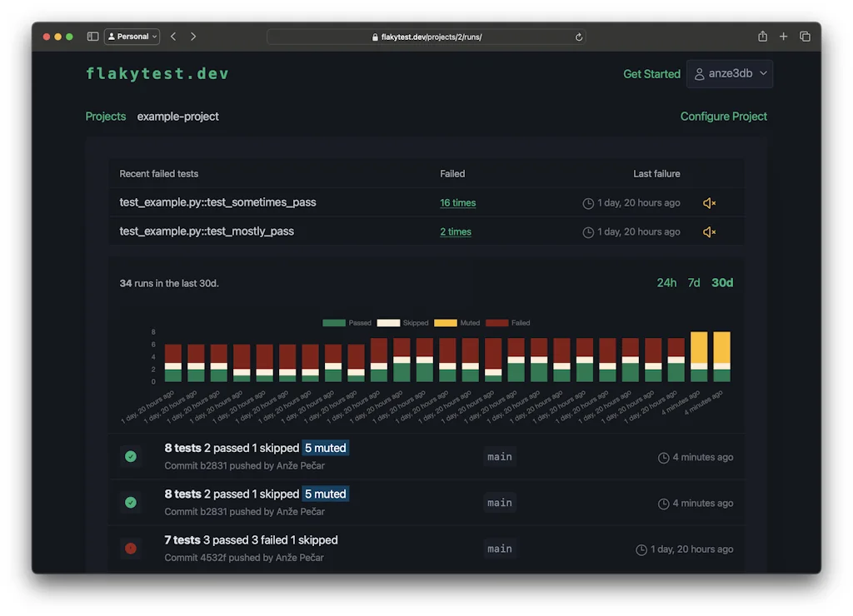853x616 pixels.
Task: Open the Personal profile dropdown
Action: 132,37
